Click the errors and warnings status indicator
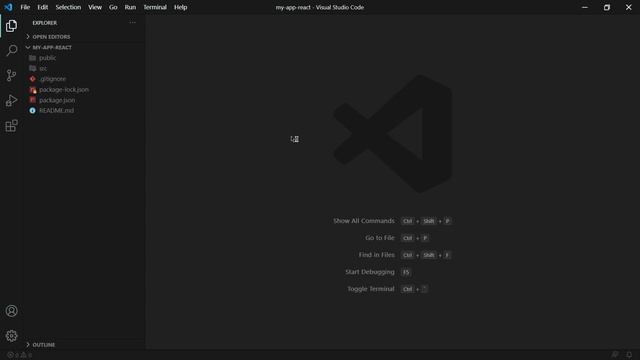Viewport: 640px width, 360px height. [19, 355]
